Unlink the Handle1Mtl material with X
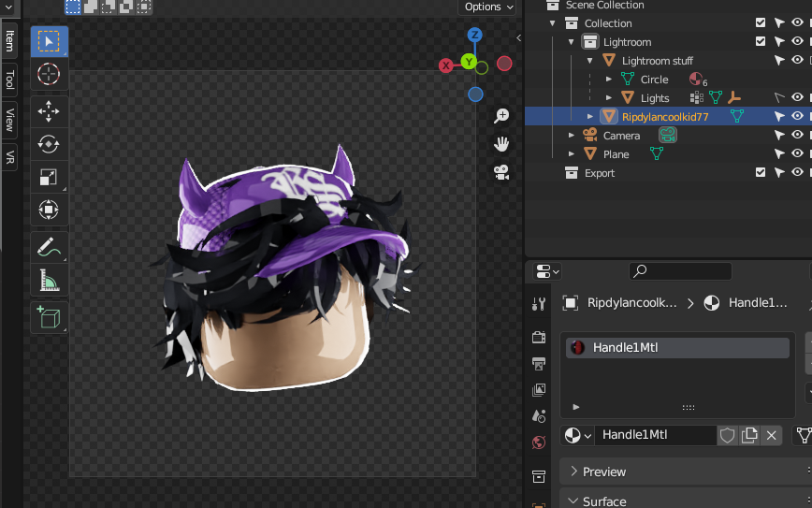812x508 pixels. coord(771,435)
